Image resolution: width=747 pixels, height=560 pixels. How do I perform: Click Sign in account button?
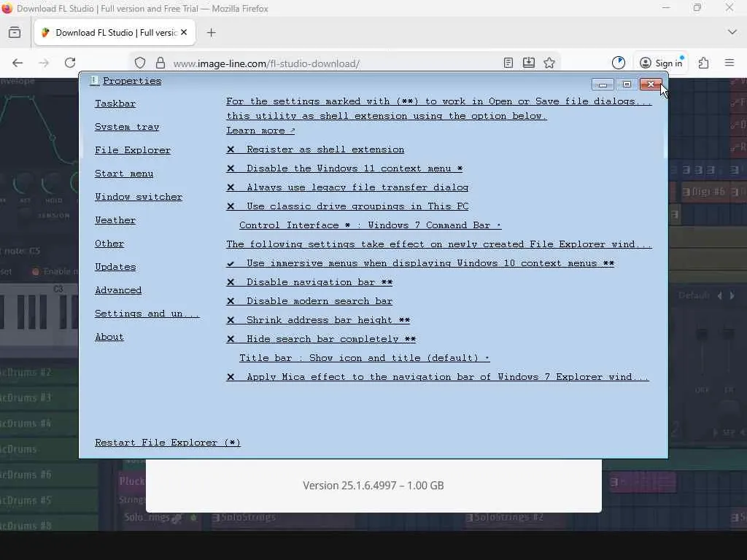pyautogui.click(x=661, y=63)
